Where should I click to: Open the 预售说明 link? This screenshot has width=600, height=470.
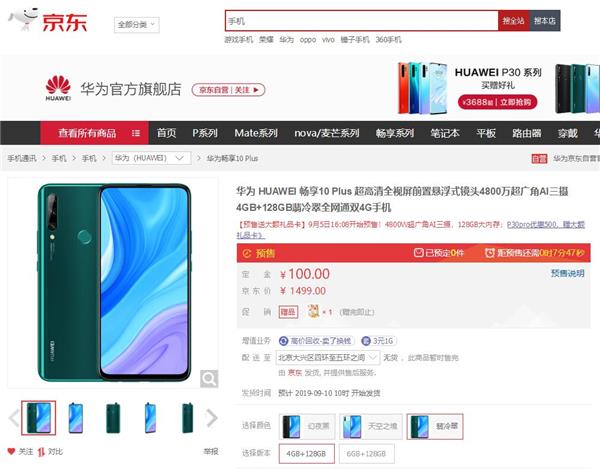click(x=567, y=273)
